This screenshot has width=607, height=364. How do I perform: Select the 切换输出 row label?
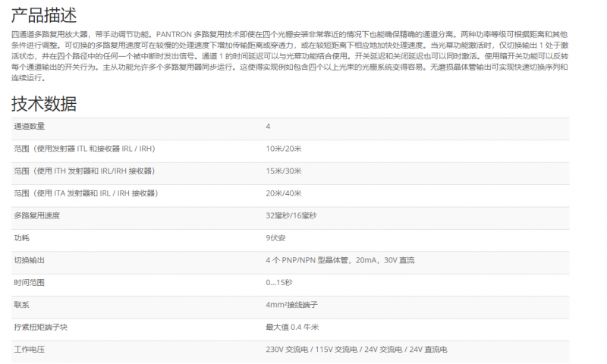tap(30, 260)
